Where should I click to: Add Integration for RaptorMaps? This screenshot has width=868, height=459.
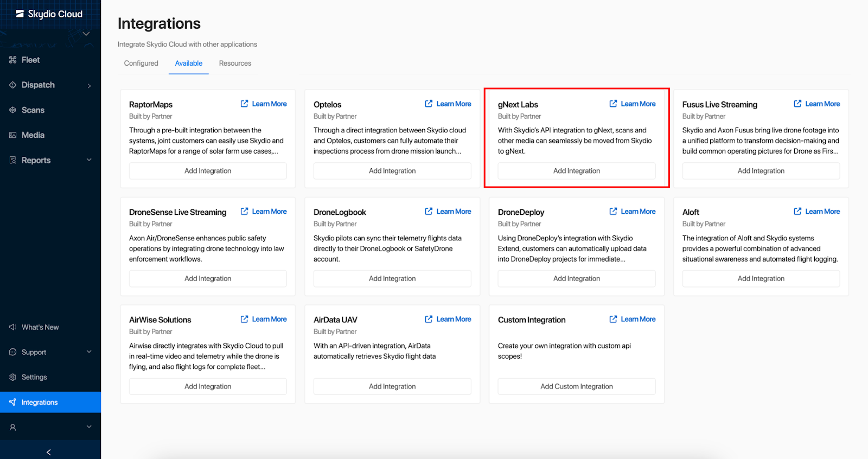(x=208, y=171)
